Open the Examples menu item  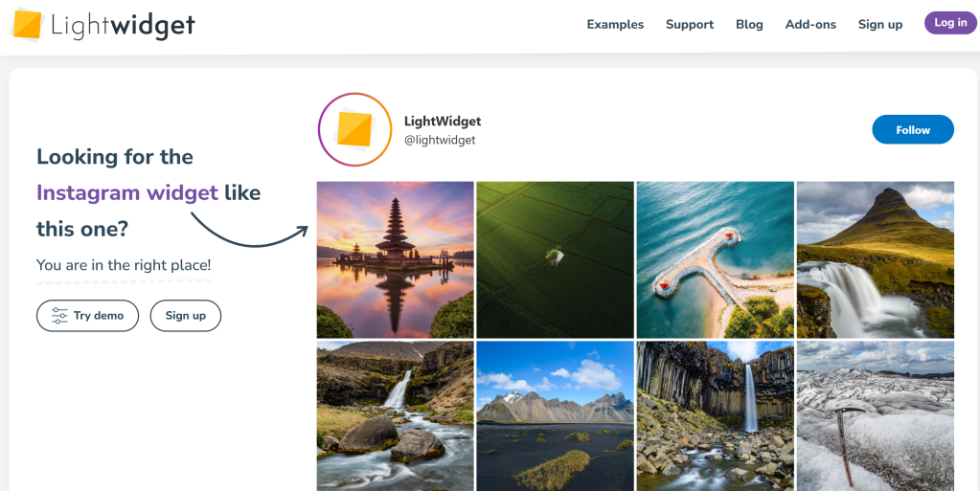[x=615, y=24]
